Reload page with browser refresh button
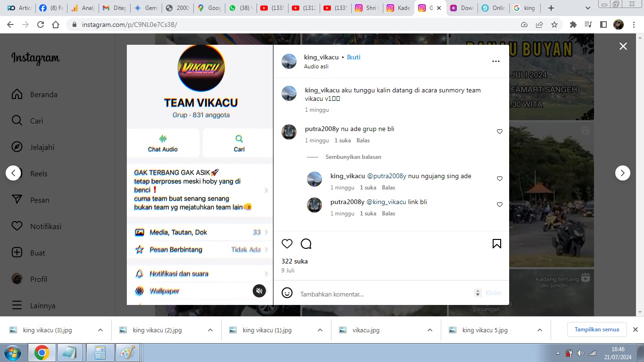Viewport: 644px width, 362px height. coord(41,25)
